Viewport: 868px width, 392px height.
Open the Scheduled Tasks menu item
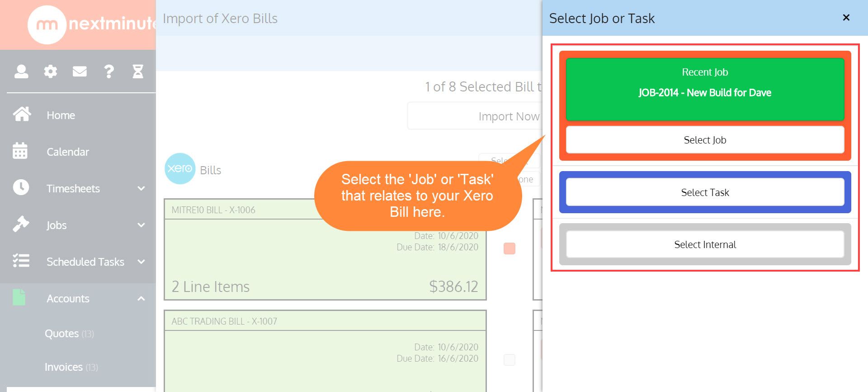85,262
